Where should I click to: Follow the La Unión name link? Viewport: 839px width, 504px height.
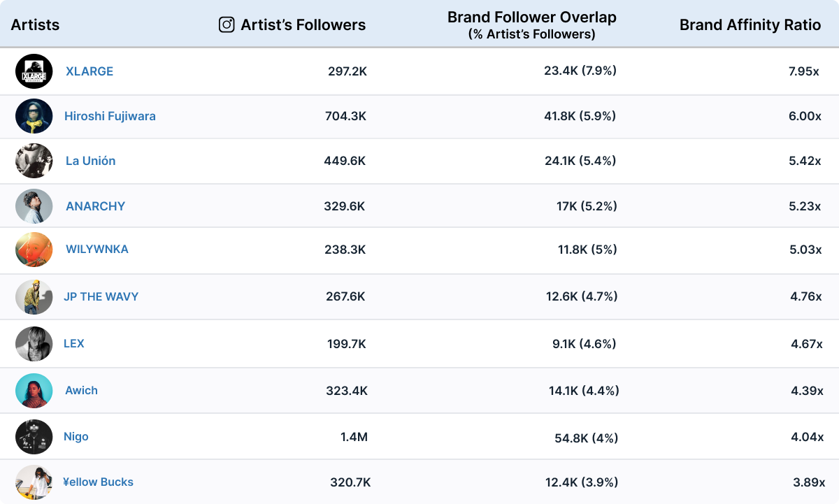click(x=90, y=161)
